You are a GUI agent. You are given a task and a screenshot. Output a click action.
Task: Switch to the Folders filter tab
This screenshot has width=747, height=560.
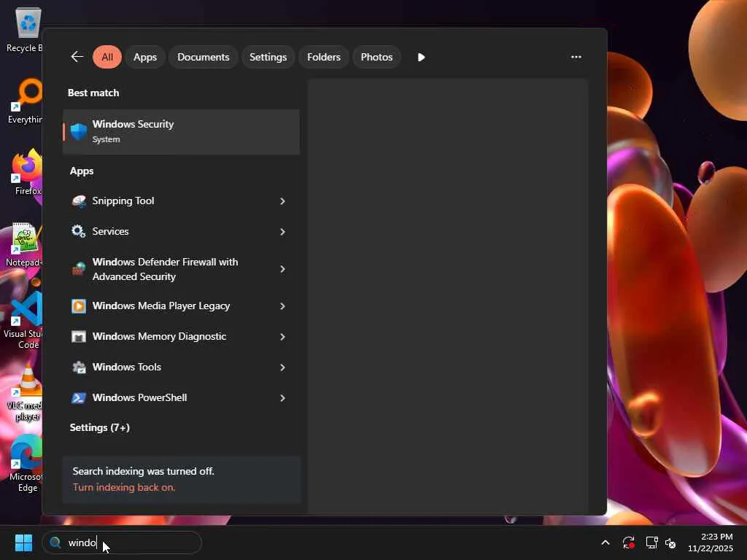point(324,57)
